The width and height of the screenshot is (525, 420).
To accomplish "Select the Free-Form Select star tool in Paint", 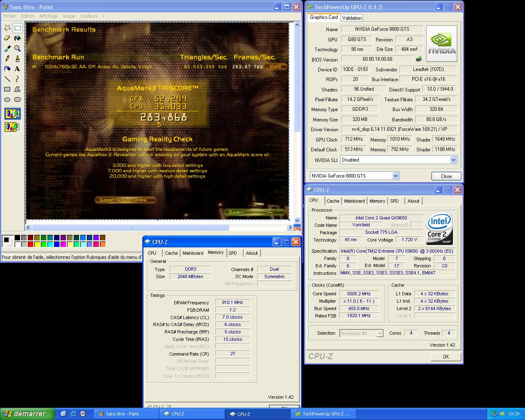I will [x=7, y=28].
